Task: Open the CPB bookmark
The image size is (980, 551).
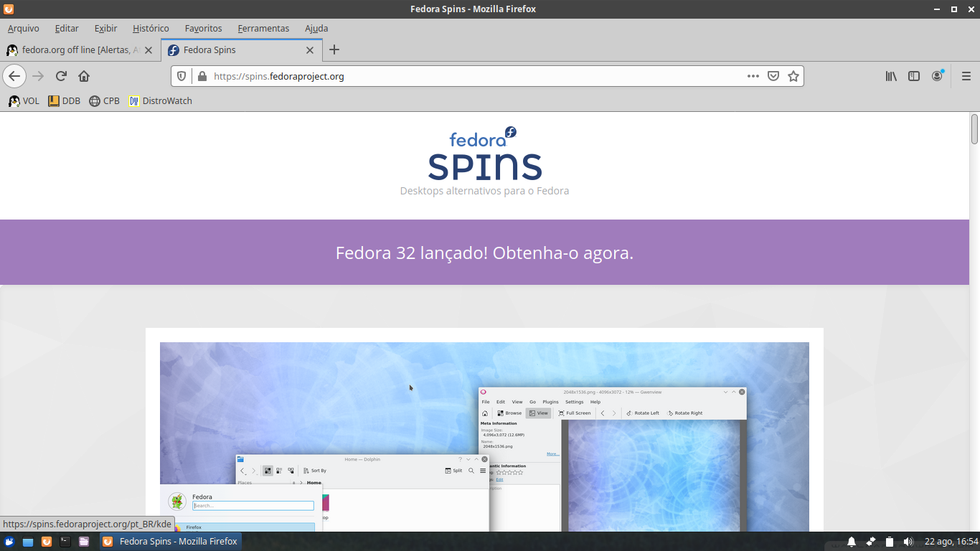Action: click(104, 101)
